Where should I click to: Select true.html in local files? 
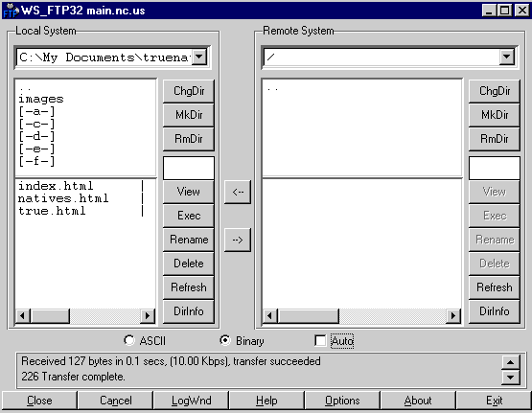pyautogui.click(x=52, y=211)
